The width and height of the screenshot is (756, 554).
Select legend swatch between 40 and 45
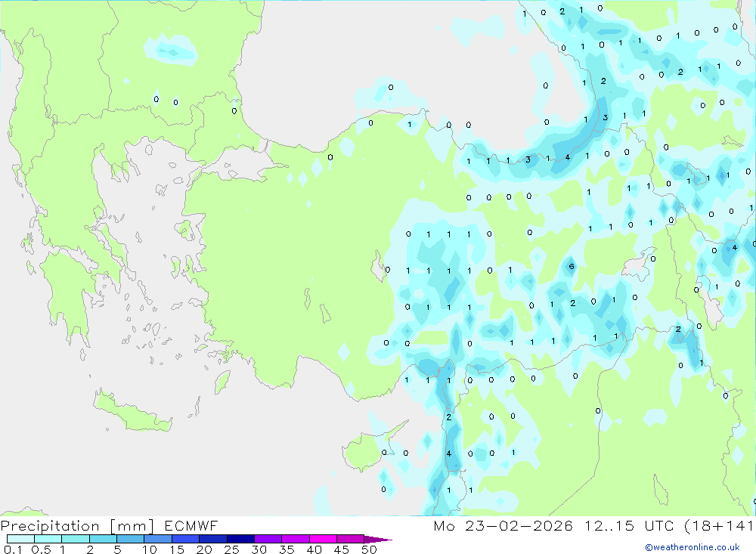(x=323, y=539)
